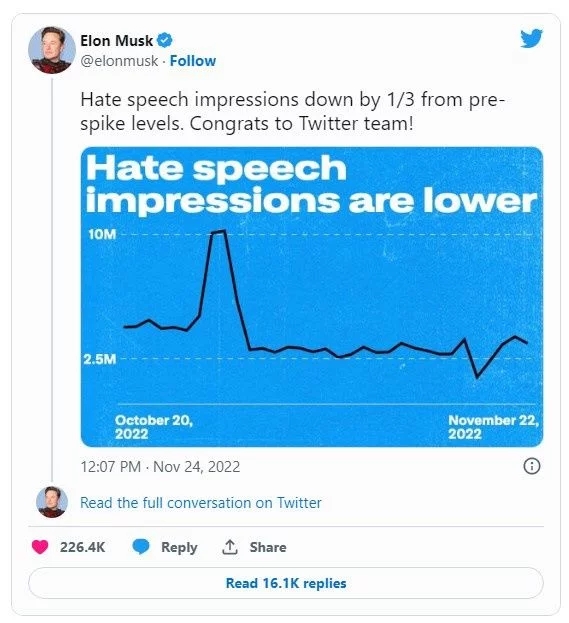Click the chart headline 'Hate speech impressions are lower'
This screenshot has width=569, height=623.
coord(311,184)
